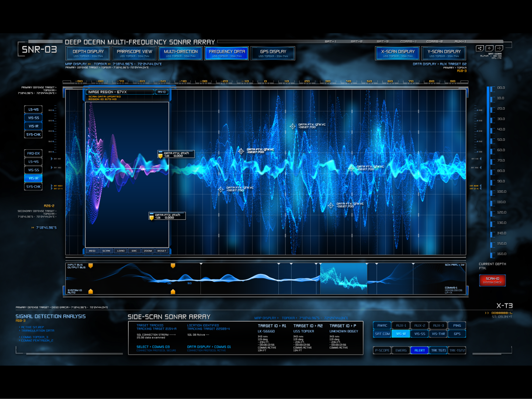The width and height of the screenshot is (532, 399).
Task: Click the lower yellow DATA FTX imxh tag
Action: [x=167, y=216]
